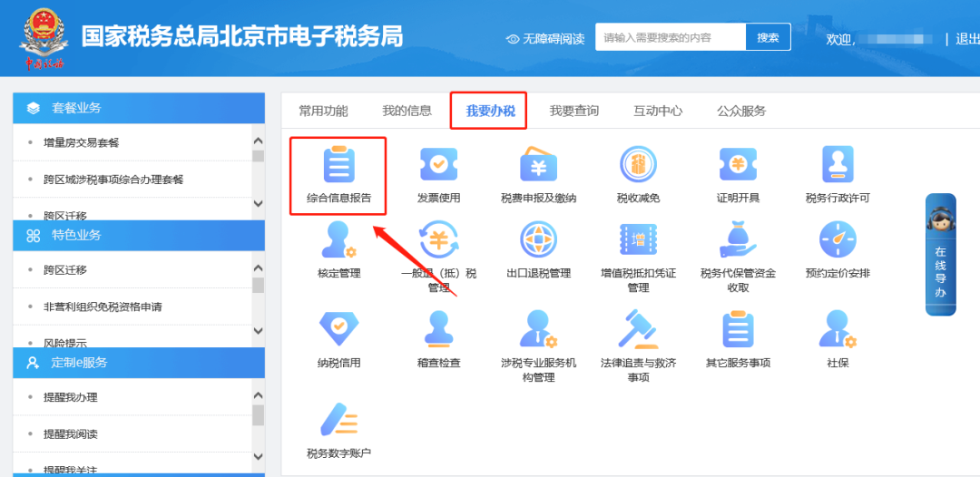The image size is (980, 477).
Task: Open 综合信息报告 icon
Action: (338, 165)
